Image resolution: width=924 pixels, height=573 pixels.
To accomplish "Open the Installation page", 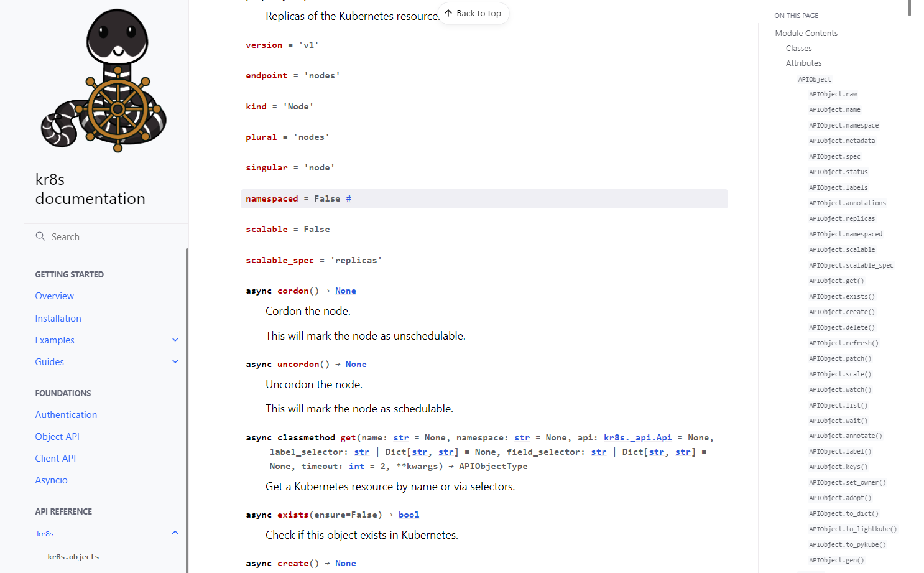I will click(58, 319).
